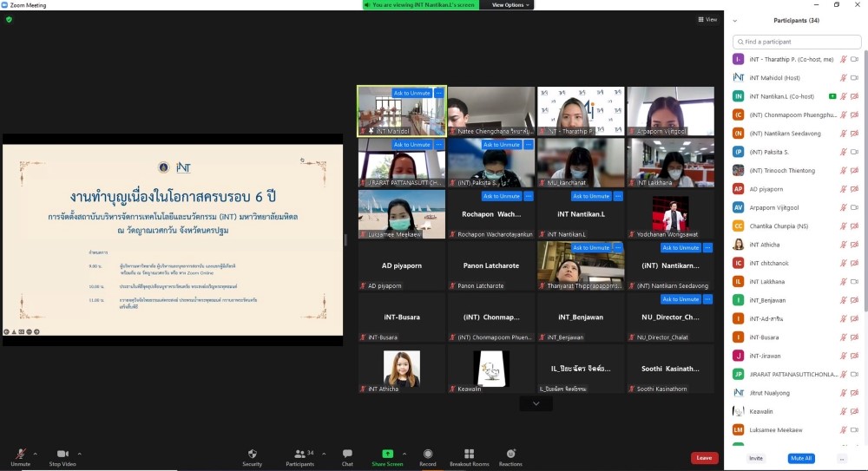Screen dimensions: 868x471
Task: Leave the meeting with red Leave button
Action: tap(704, 458)
